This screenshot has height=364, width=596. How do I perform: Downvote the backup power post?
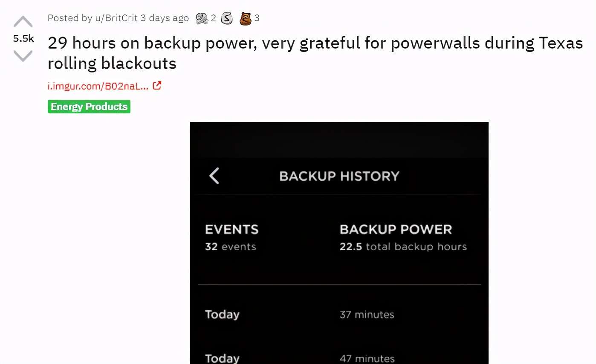point(23,55)
